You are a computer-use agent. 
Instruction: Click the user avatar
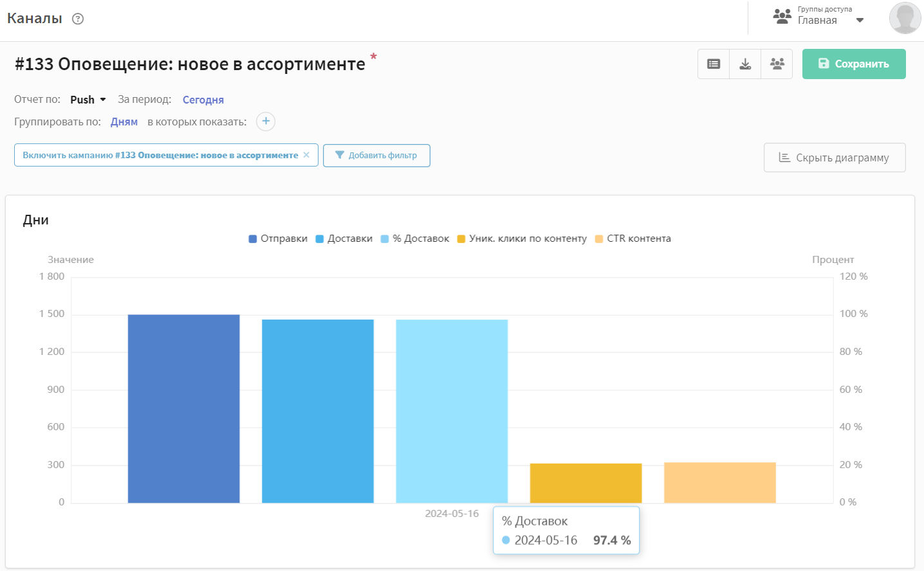905,17
